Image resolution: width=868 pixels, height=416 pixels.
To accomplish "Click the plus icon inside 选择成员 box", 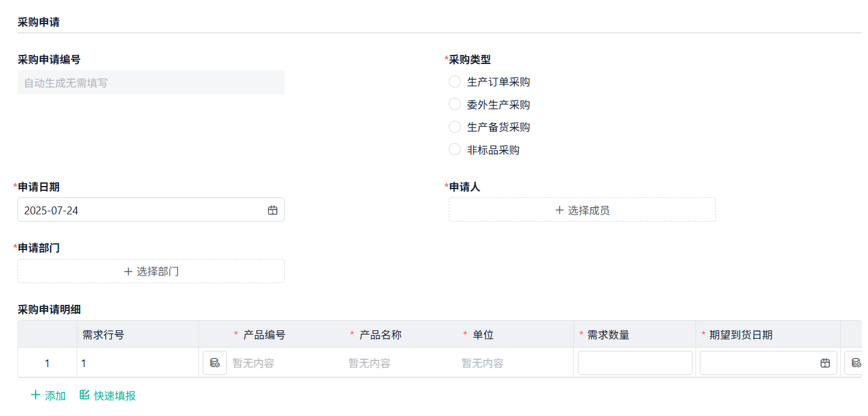I will pyautogui.click(x=560, y=210).
